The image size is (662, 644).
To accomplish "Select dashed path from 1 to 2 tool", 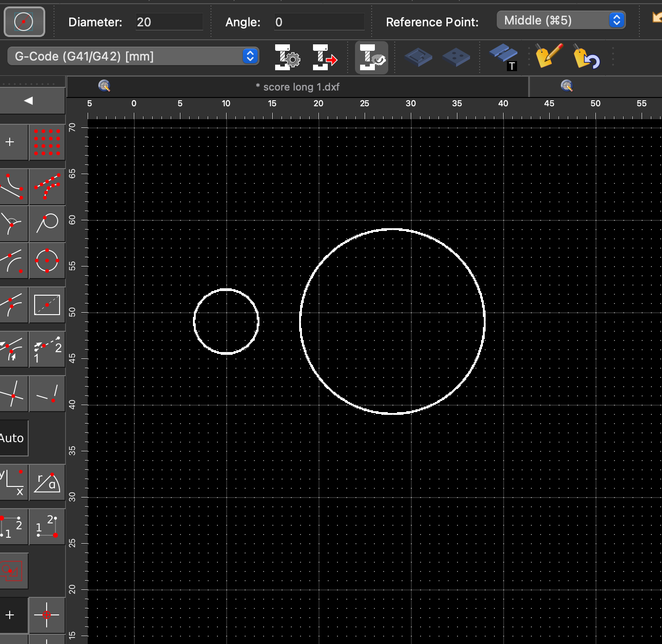I will [x=47, y=349].
